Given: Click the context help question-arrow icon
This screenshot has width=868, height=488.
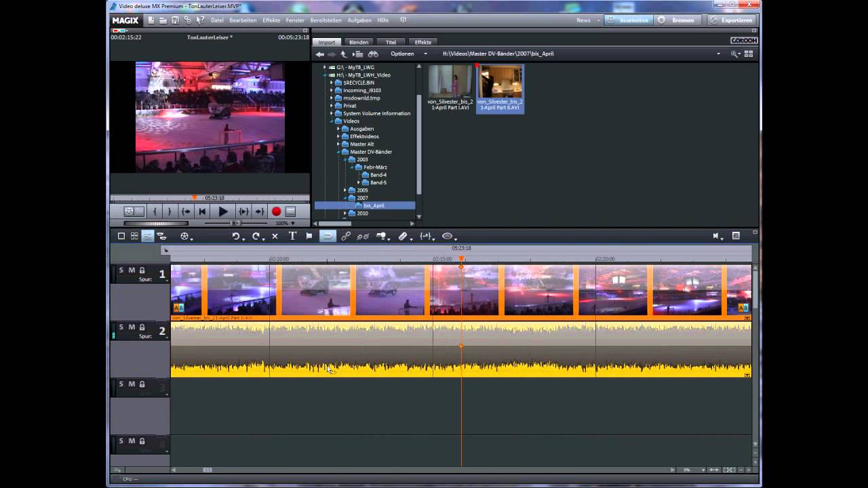Looking at the screenshot, I should (x=200, y=20).
